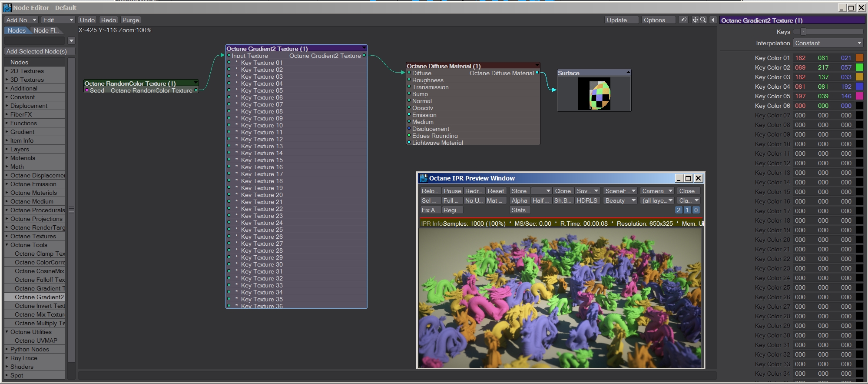Click the Octane IPR Preview Window title icon

click(x=424, y=178)
